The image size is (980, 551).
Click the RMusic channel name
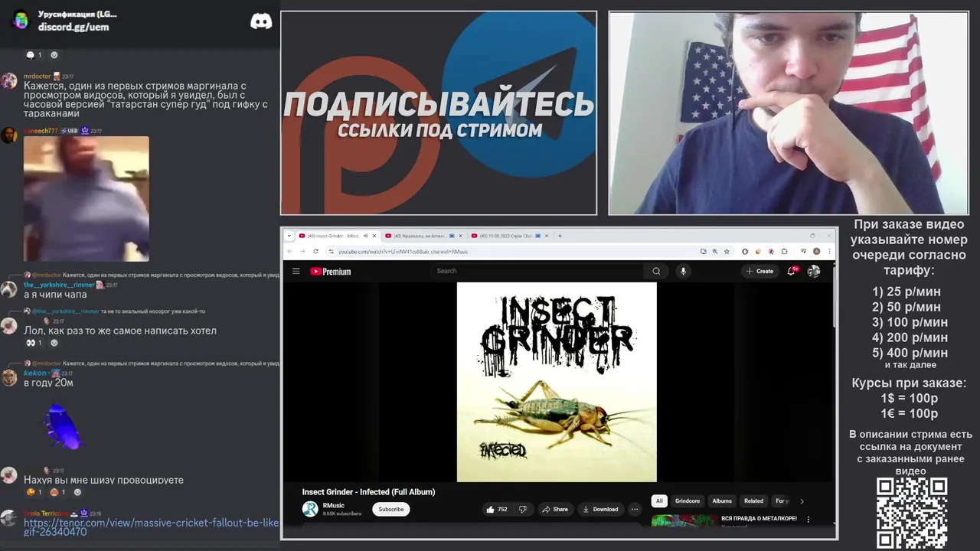(x=334, y=505)
